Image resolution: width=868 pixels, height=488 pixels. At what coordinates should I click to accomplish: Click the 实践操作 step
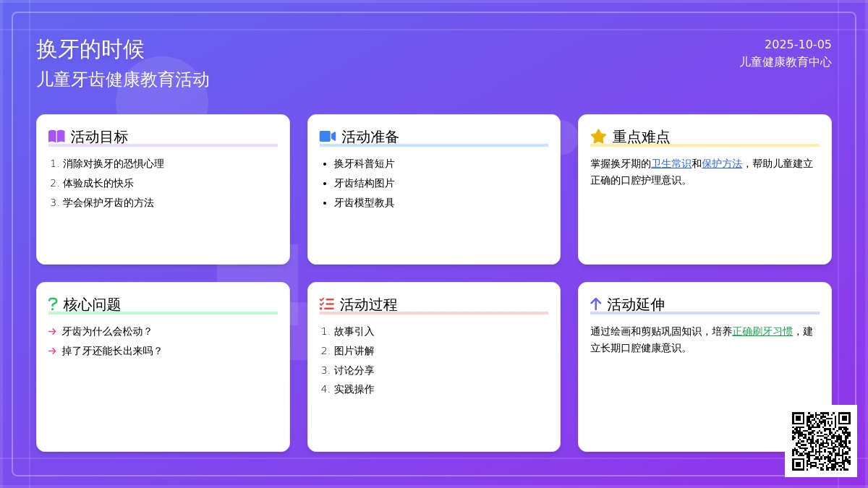point(354,390)
